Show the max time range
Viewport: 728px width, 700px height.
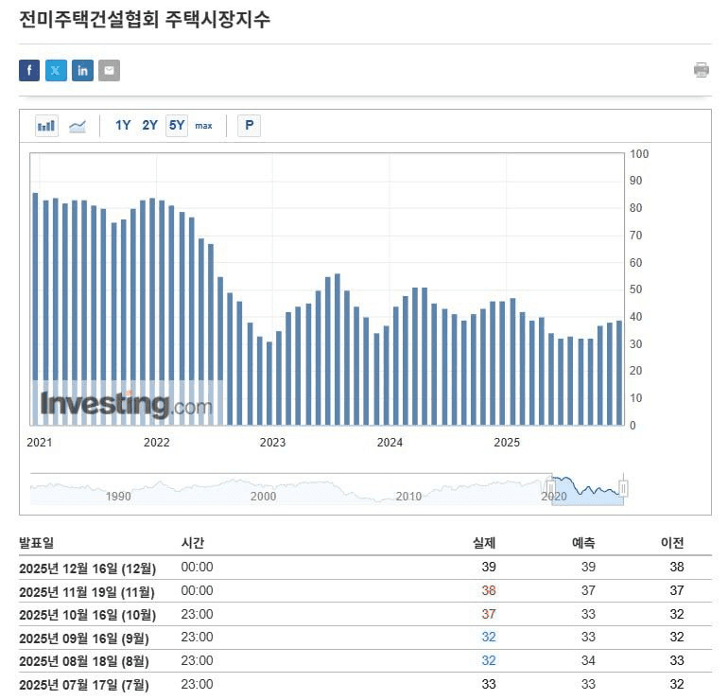204,125
